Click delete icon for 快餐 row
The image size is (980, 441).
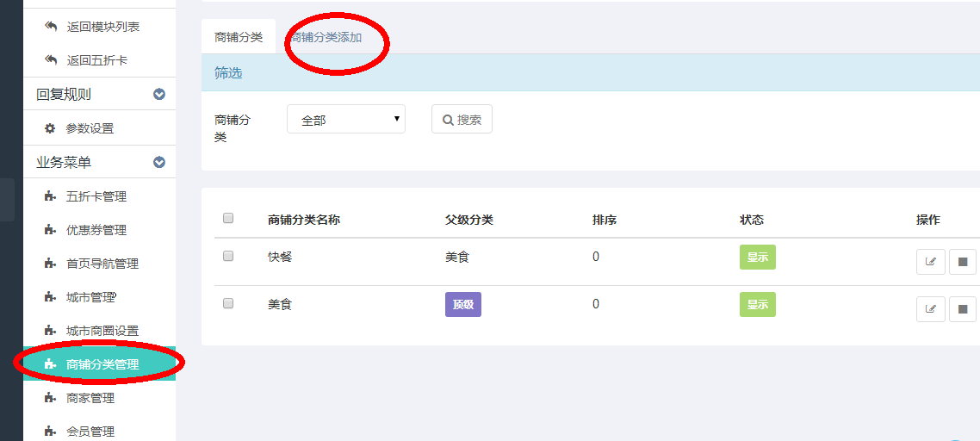(x=963, y=262)
